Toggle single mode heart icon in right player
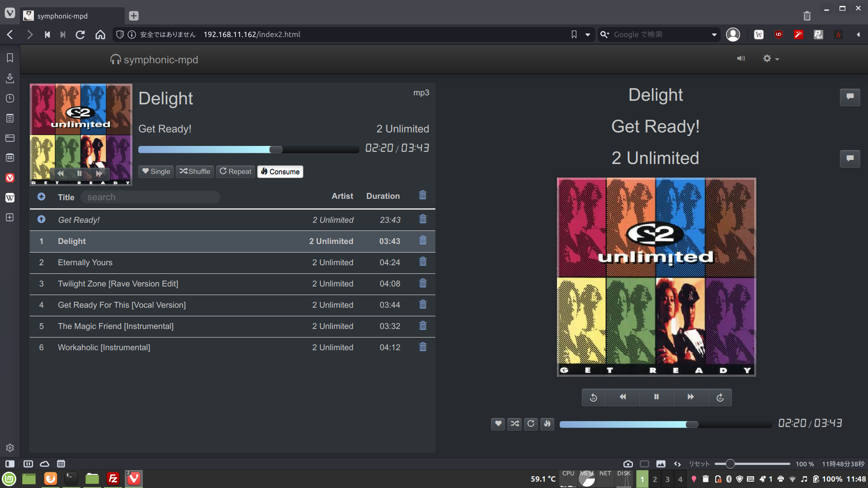The height and width of the screenshot is (488, 868). 498,424
